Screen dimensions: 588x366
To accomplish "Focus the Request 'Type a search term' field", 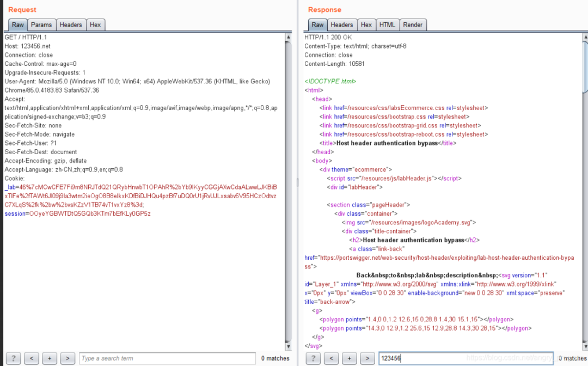I will pyautogui.click(x=167, y=358).
